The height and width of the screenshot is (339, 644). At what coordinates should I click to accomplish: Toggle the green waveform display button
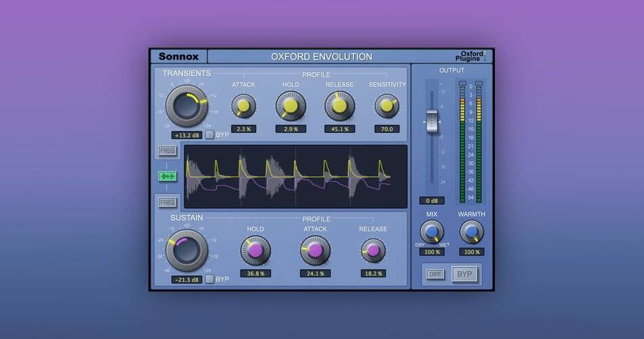click(x=167, y=176)
